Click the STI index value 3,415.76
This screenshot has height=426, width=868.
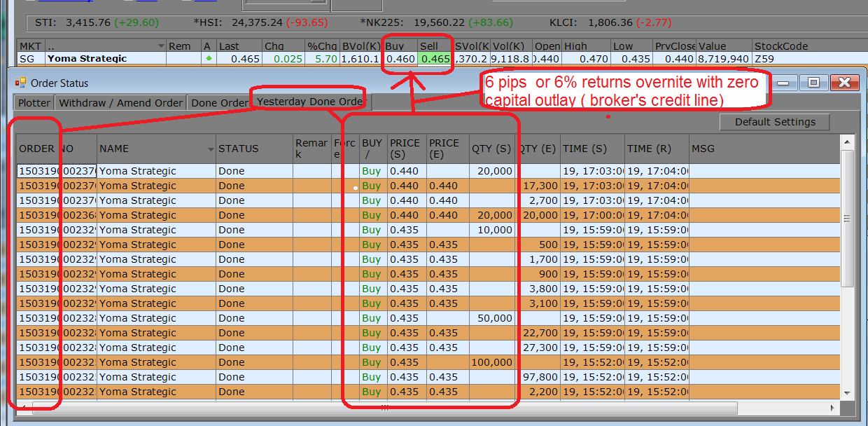pyautogui.click(x=88, y=22)
